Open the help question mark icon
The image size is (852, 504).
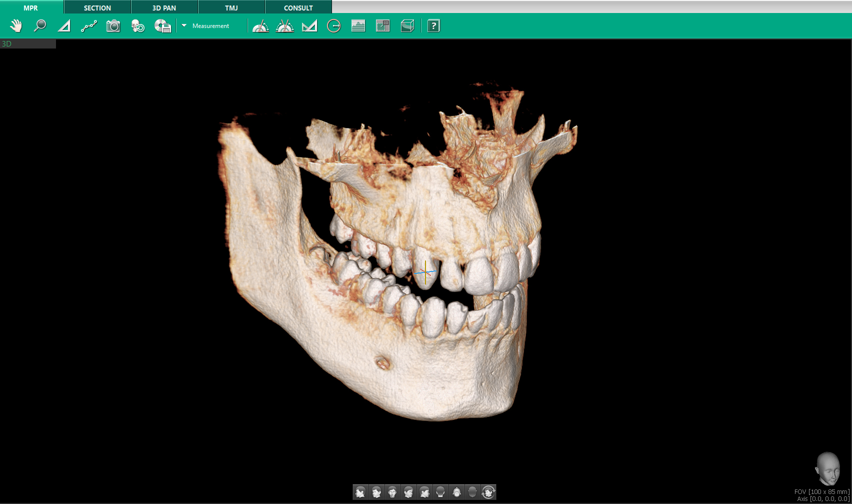[x=433, y=26]
